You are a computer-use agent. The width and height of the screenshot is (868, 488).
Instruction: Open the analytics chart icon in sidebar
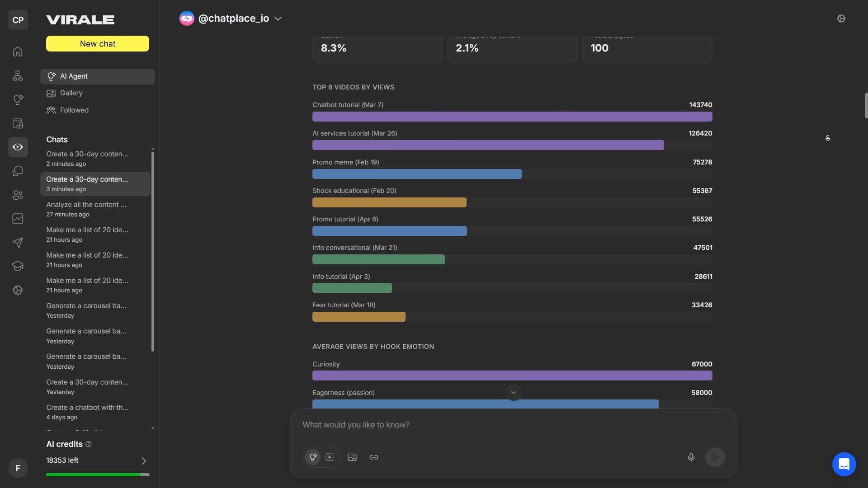(x=18, y=219)
